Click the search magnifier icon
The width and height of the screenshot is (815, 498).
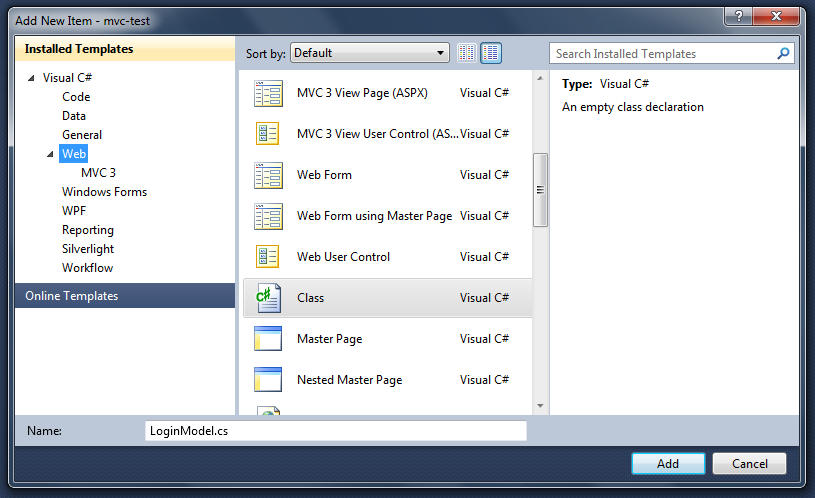tap(783, 54)
